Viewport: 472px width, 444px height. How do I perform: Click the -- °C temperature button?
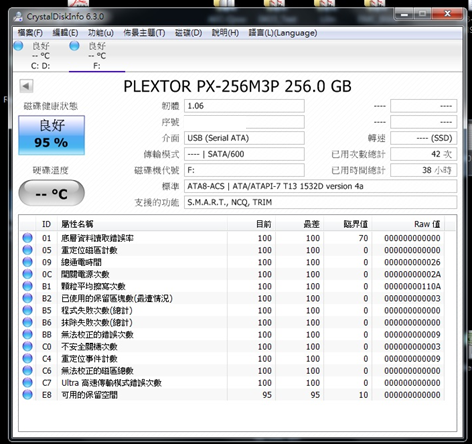point(51,193)
